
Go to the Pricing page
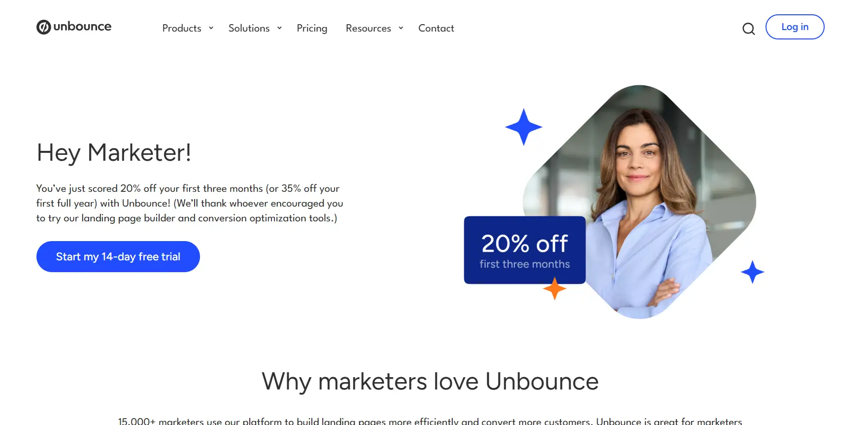[x=312, y=29]
